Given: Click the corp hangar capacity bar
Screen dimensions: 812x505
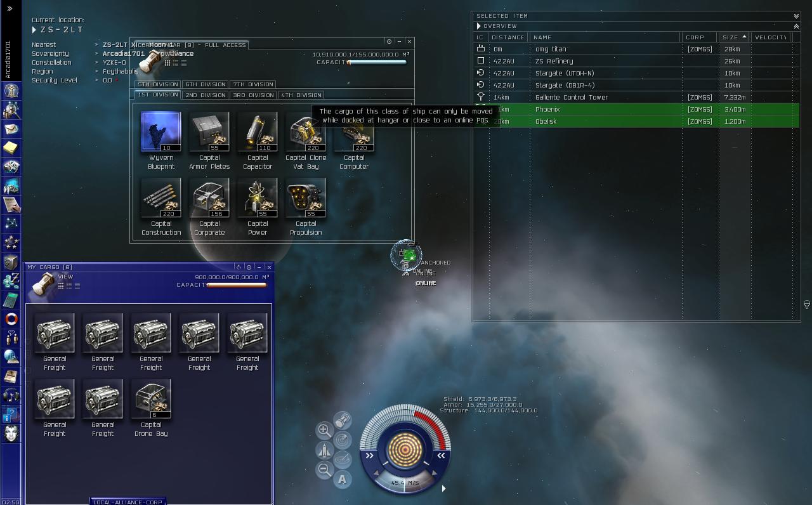Looking at the screenshot, I should (378, 63).
